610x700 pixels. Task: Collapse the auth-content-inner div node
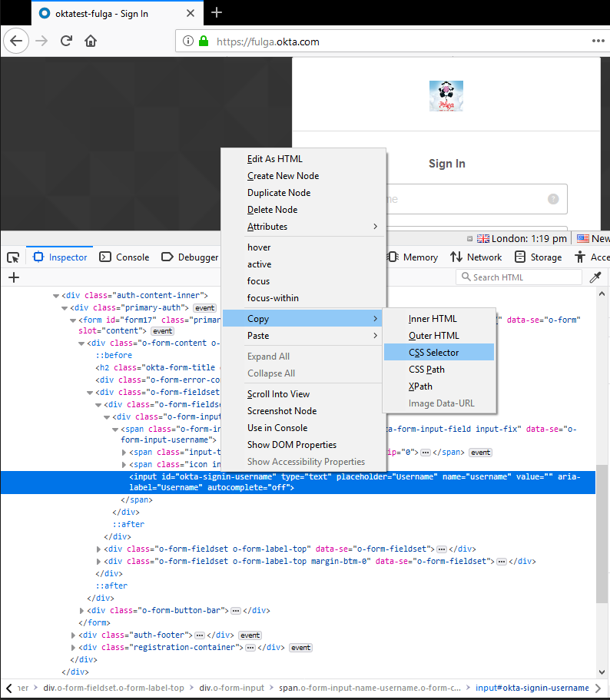(55, 295)
